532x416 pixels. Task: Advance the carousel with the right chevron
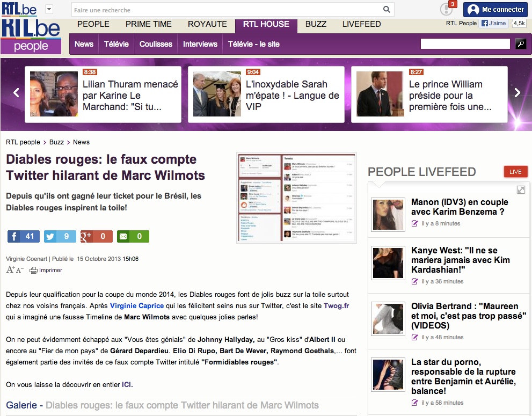(x=517, y=93)
